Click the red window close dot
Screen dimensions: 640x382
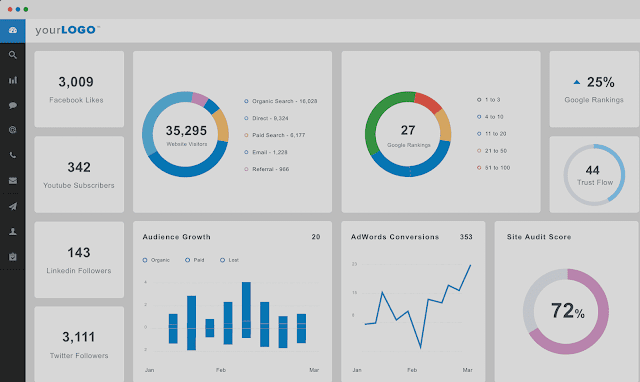10,9
